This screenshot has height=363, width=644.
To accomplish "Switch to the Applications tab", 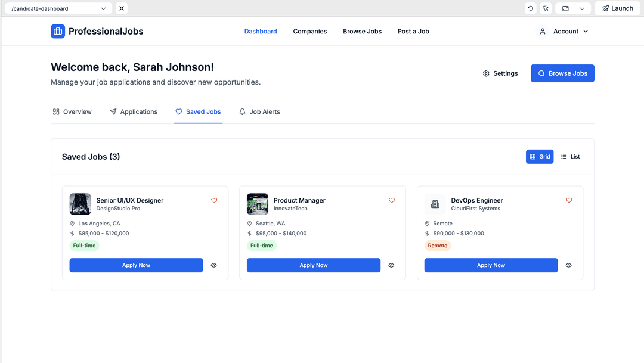I will (134, 111).
